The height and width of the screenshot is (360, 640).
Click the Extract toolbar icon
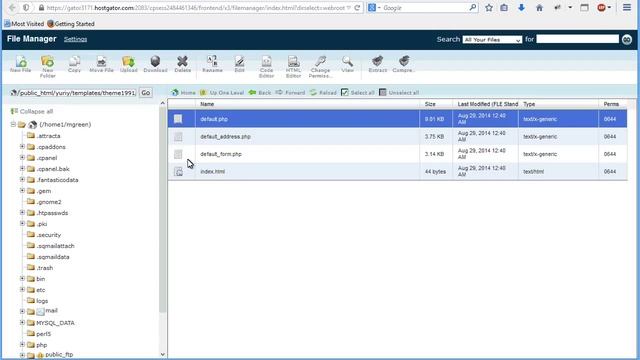pyautogui.click(x=378, y=64)
